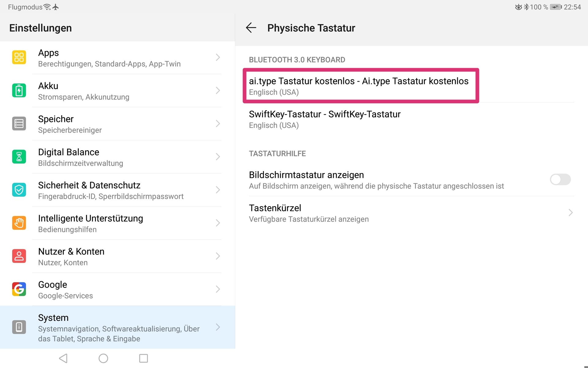
Task: Toggle Bildschirmtastatur anzeigen switch
Action: tap(560, 179)
